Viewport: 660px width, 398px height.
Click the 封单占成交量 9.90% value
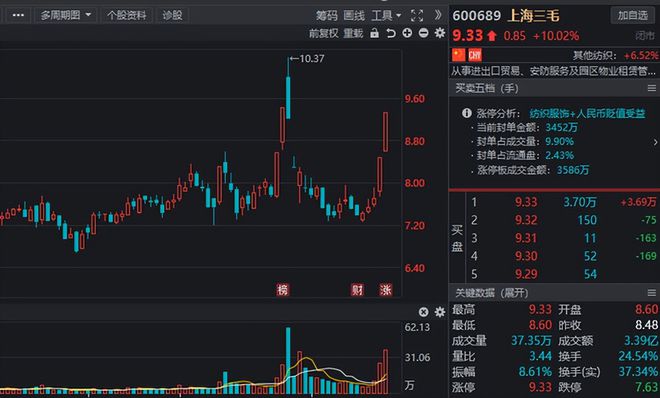tap(559, 141)
